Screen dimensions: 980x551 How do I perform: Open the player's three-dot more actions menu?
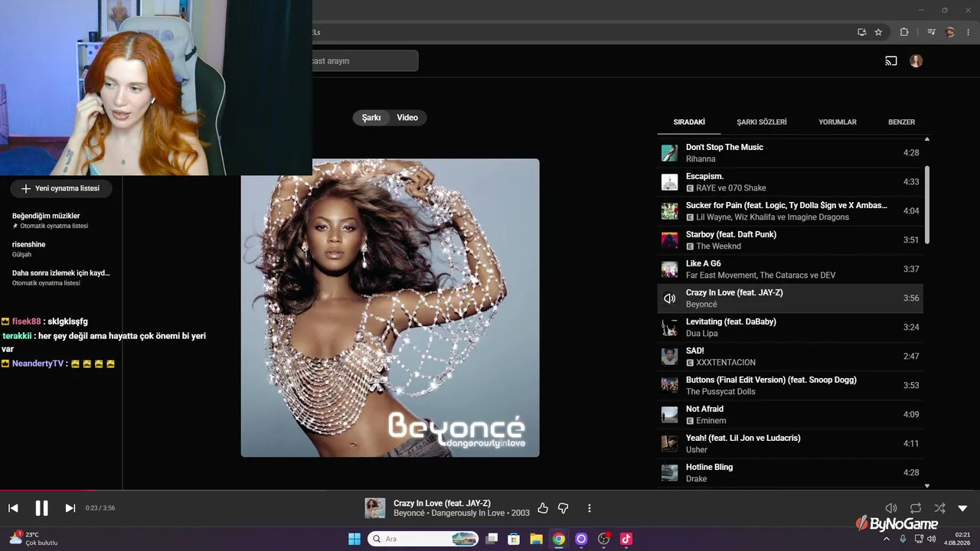[590, 508]
